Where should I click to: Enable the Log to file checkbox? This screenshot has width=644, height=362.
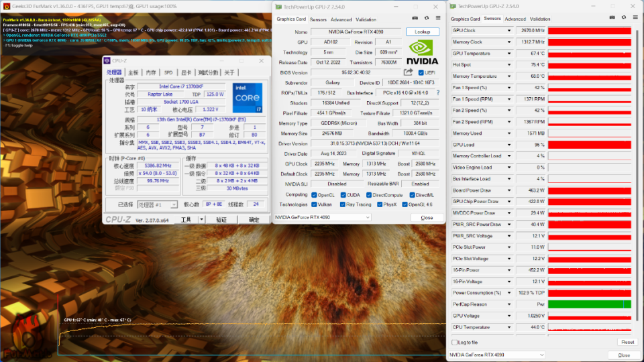click(454, 343)
